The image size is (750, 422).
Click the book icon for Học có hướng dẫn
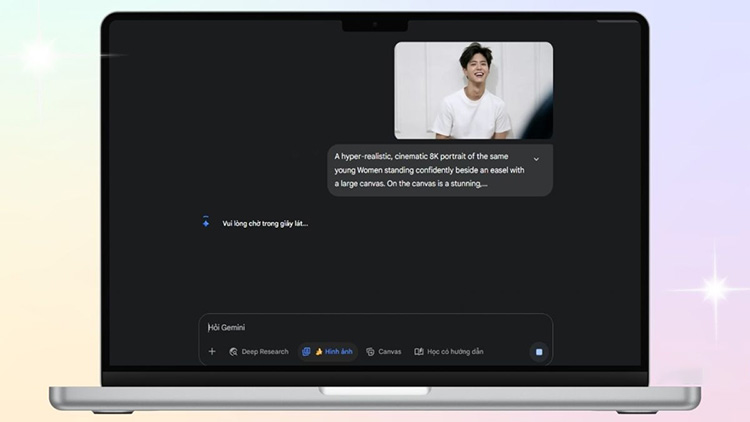419,352
